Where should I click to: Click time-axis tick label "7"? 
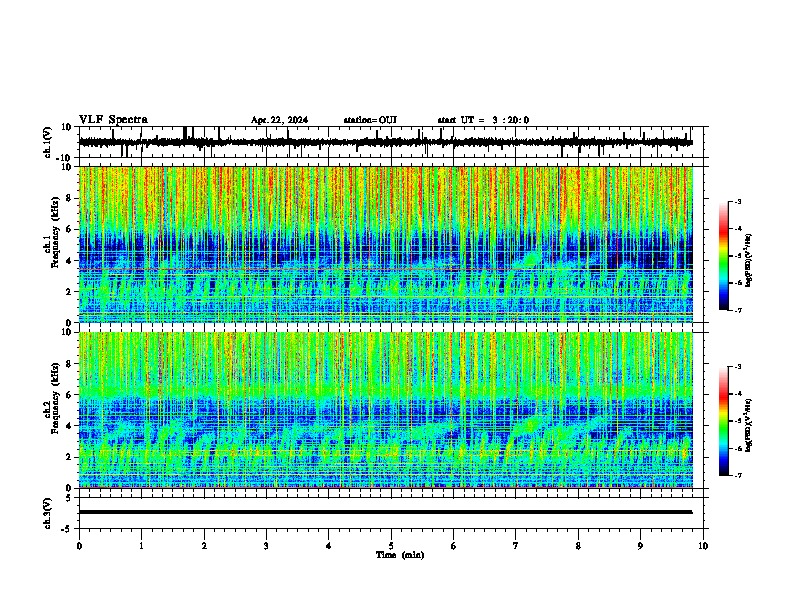(x=516, y=546)
